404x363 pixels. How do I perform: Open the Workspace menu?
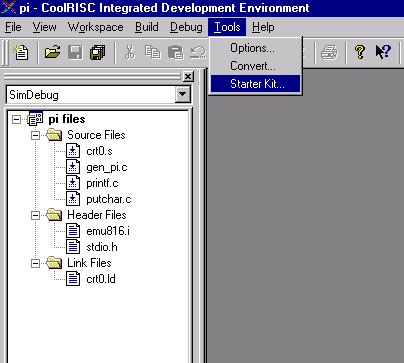(96, 27)
